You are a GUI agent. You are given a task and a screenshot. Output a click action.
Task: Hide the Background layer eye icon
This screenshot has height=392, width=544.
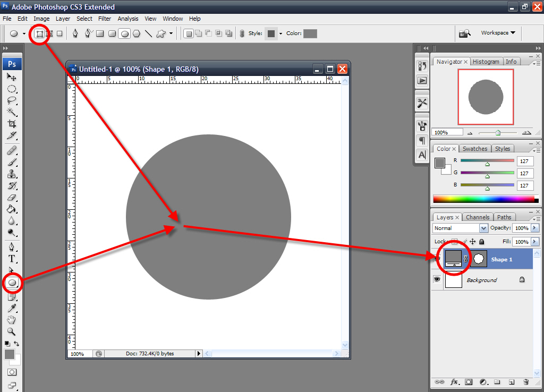pyautogui.click(x=437, y=279)
